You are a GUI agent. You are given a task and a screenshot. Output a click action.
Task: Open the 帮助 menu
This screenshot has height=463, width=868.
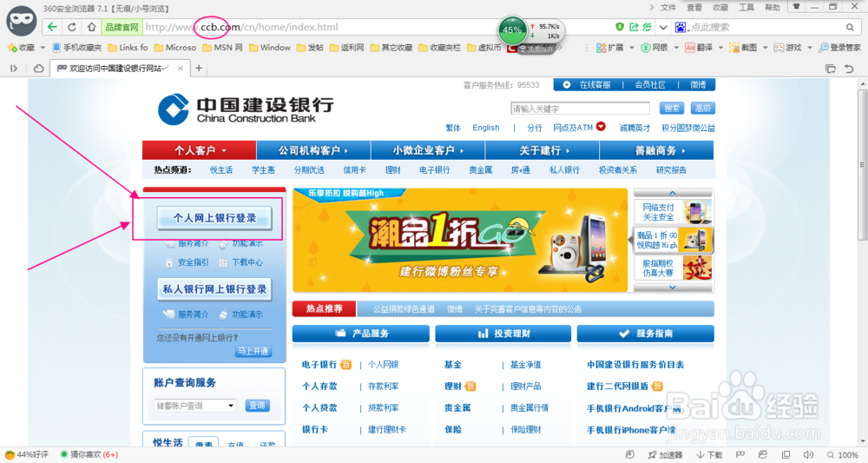pos(773,7)
